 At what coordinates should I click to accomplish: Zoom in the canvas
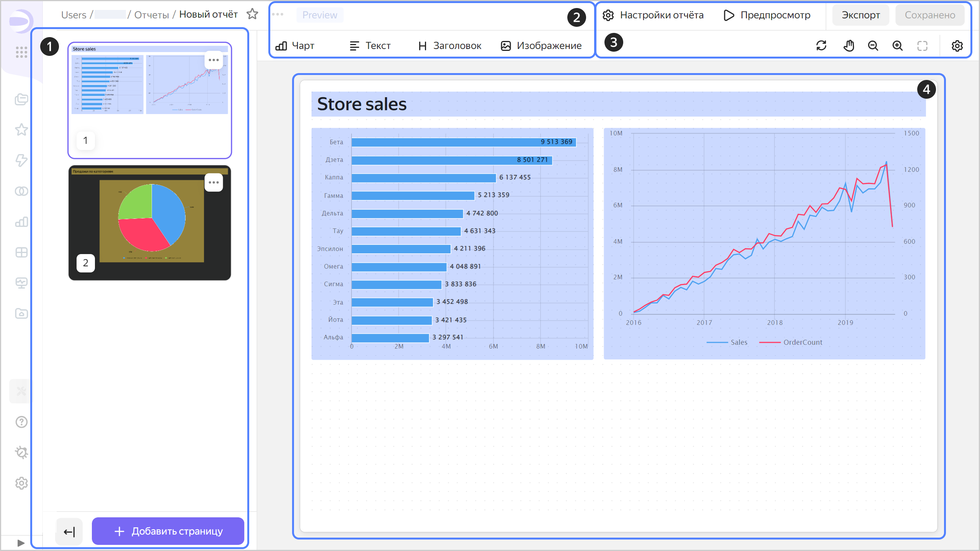click(898, 46)
